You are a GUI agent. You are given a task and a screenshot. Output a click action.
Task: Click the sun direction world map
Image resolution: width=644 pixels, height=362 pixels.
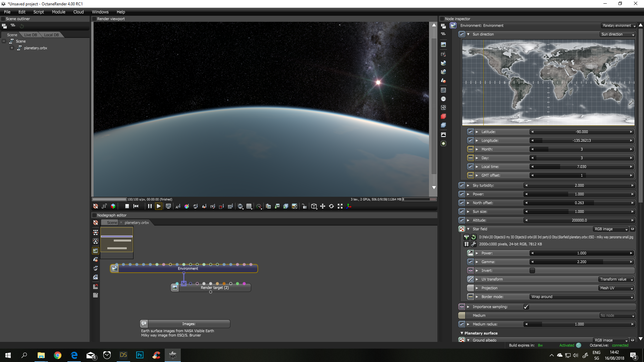(548, 82)
